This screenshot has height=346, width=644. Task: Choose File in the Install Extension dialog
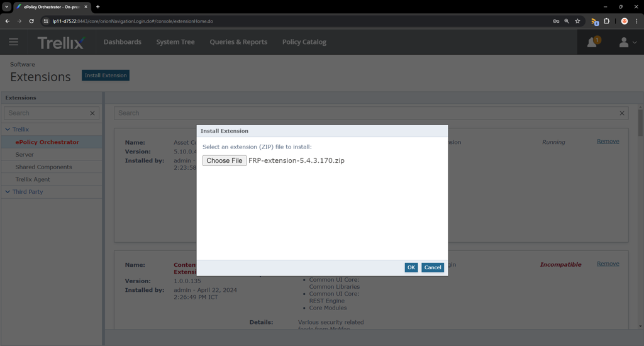225,160
